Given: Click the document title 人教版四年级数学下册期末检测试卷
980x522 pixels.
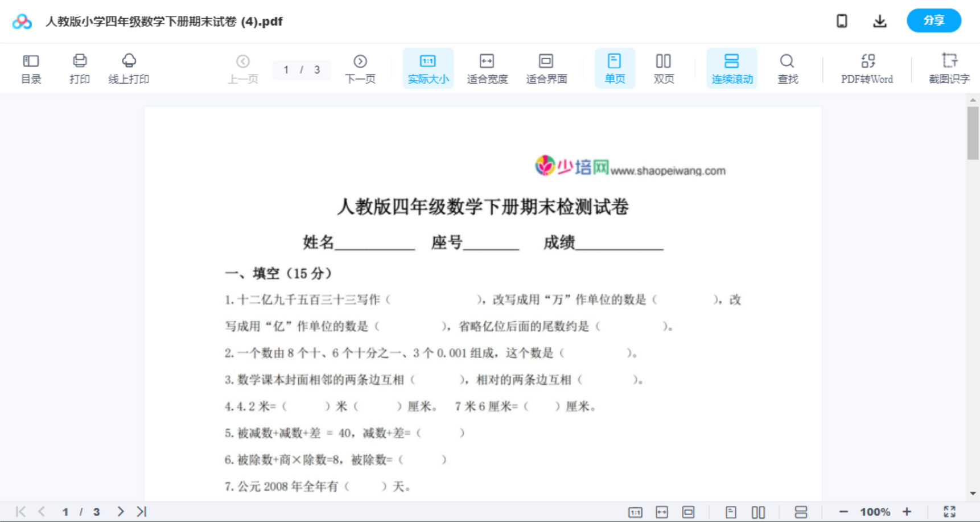Looking at the screenshot, I should click(x=483, y=207).
